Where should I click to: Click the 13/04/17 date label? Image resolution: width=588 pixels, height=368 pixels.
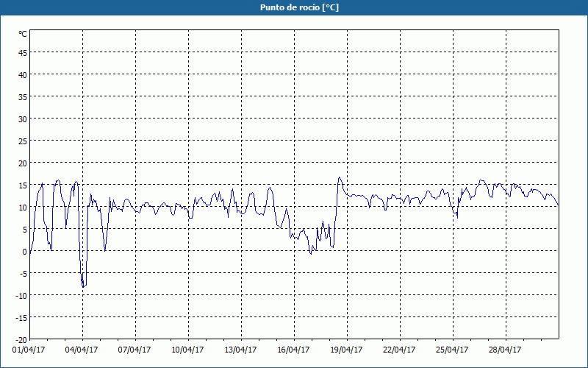click(x=241, y=350)
